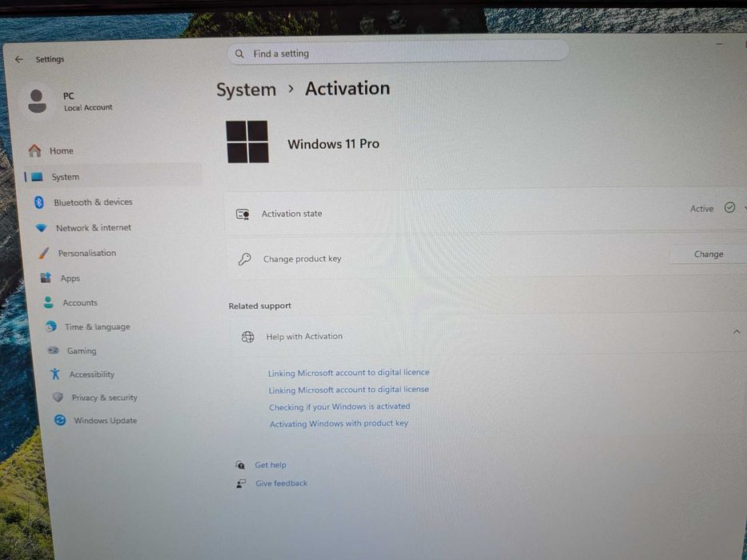Open Checking if your Windows is activated
The height and width of the screenshot is (560, 747).
click(339, 406)
